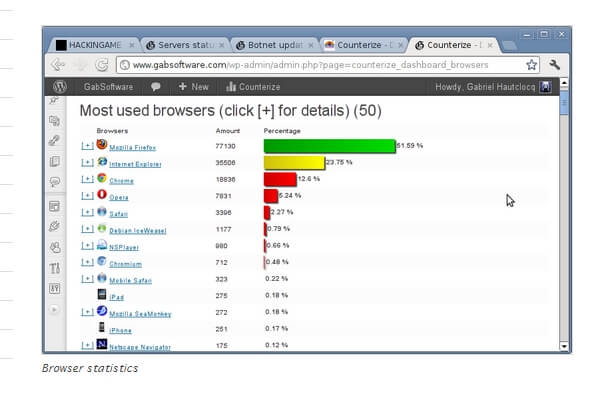Open Users icon in admin sidebar

pyautogui.click(x=55, y=248)
